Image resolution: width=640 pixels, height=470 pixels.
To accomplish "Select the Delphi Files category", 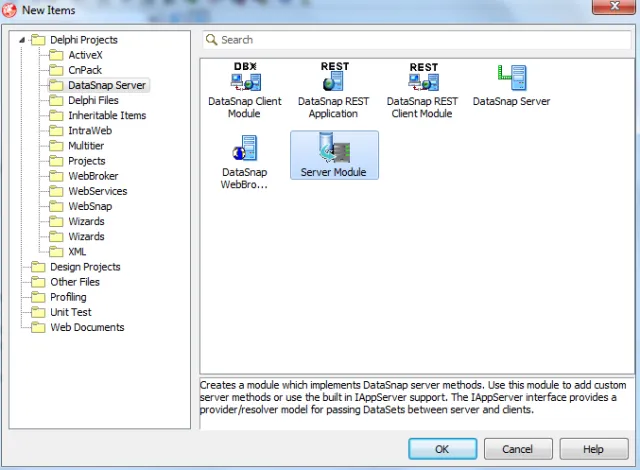I will pyautogui.click(x=93, y=100).
